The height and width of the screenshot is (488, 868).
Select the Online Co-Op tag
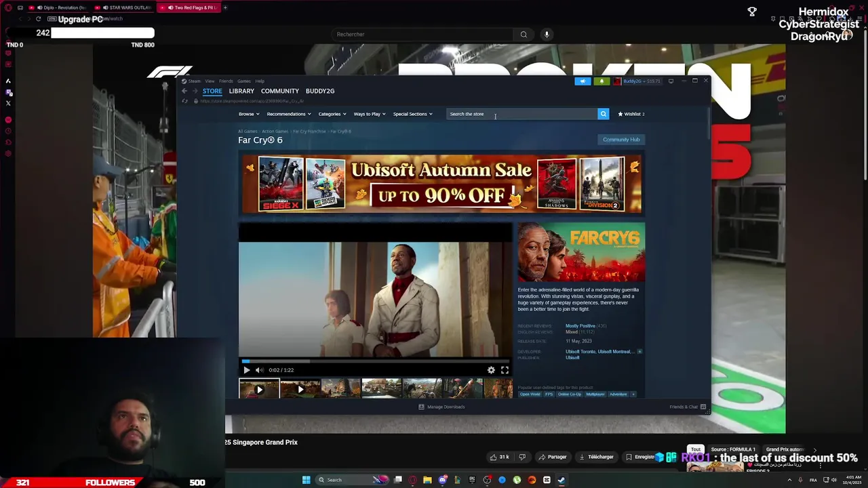(x=570, y=394)
